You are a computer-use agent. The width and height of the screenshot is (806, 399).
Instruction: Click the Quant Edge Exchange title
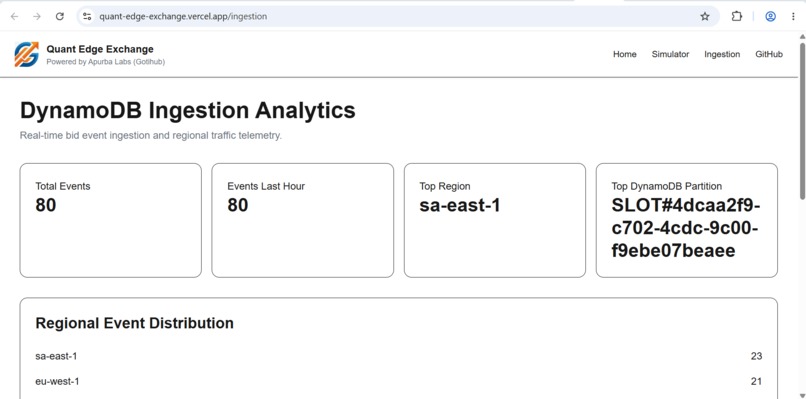[100, 49]
